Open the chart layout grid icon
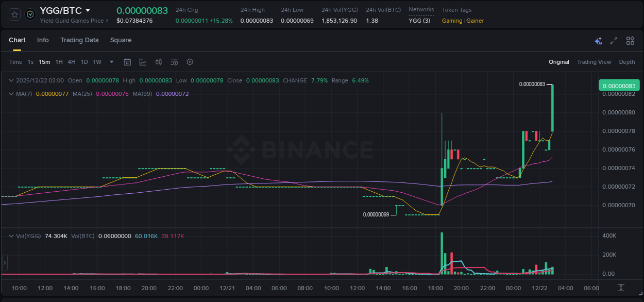Image resolution: width=644 pixels, height=302 pixels. (x=630, y=41)
